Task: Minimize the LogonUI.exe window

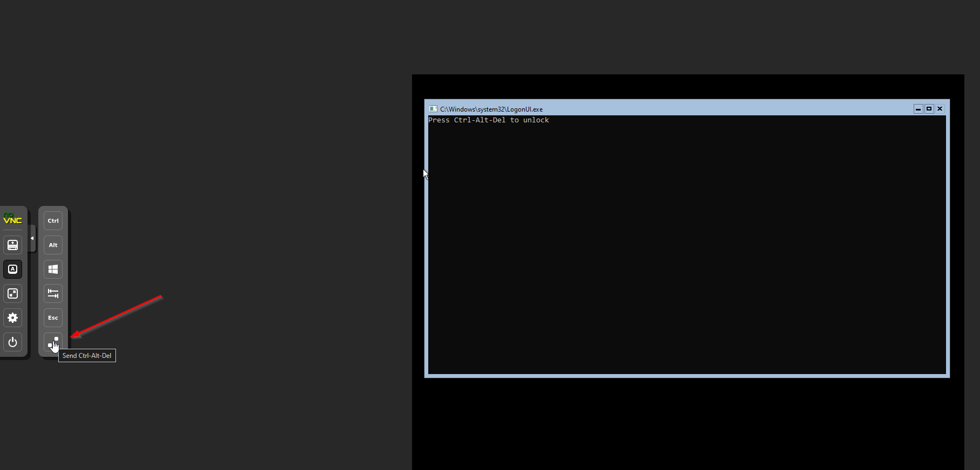Action: point(918,109)
